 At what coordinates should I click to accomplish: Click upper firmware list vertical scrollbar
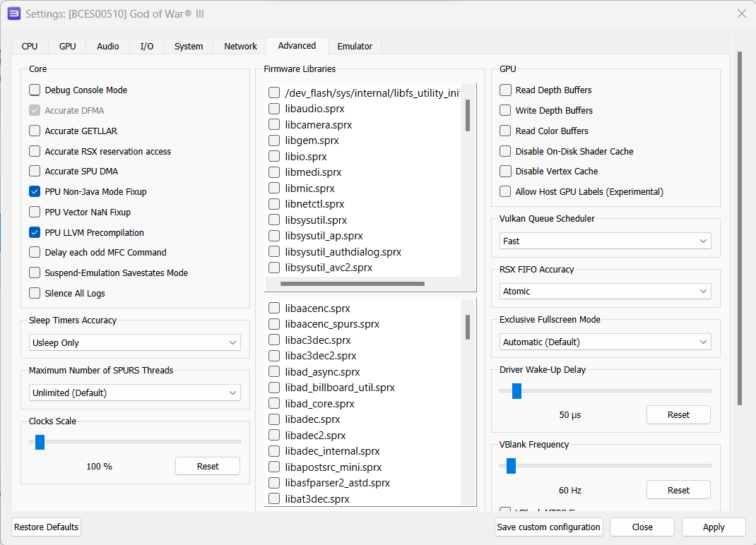coord(468,115)
